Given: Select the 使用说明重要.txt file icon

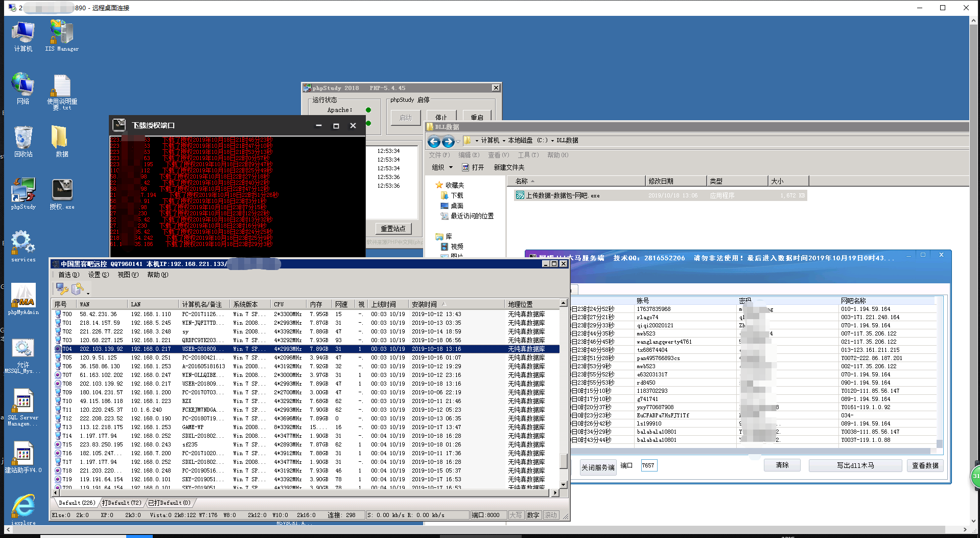Looking at the screenshot, I should (62, 92).
